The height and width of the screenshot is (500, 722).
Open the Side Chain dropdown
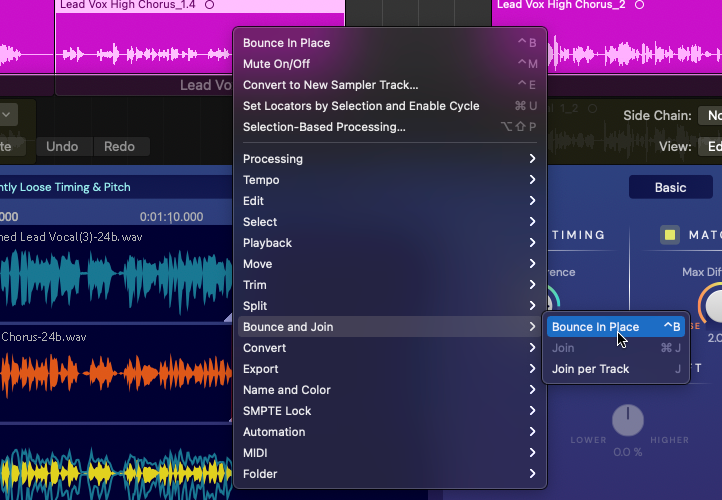[x=709, y=116]
